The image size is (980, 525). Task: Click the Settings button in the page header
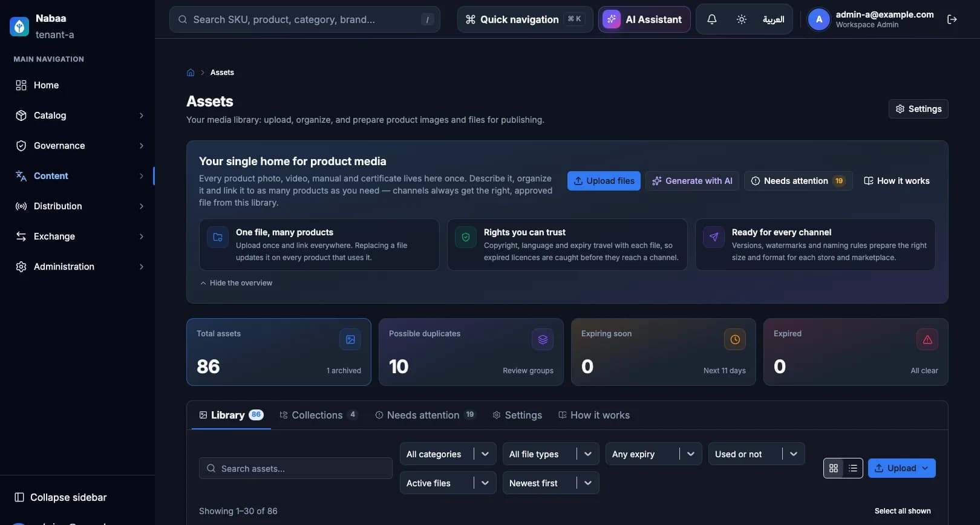918,109
